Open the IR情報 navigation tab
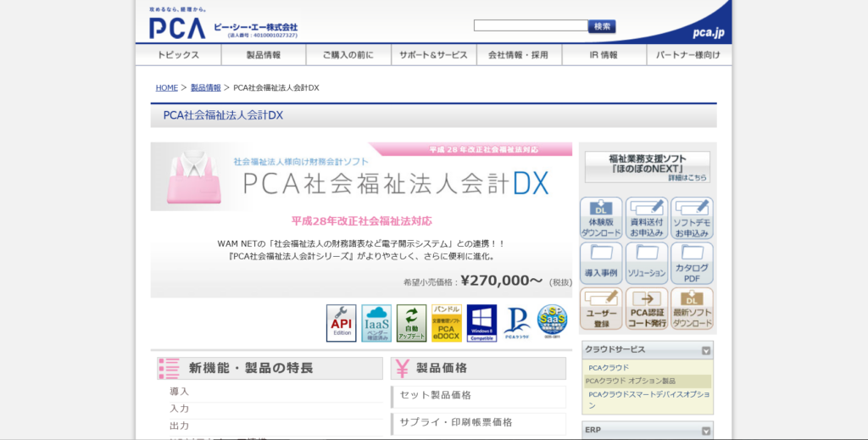The width and height of the screenshot is (868, 440). (x=604, y=55)
